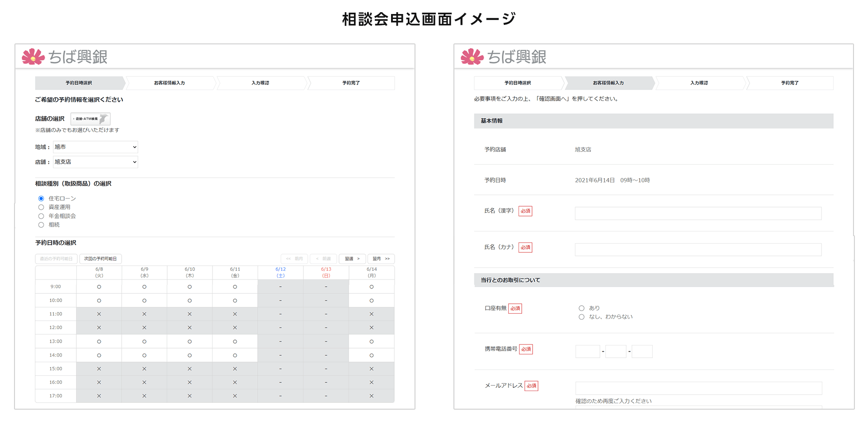
Task: Select the 13:00 slot on 6/8 (火)
Action: (99, 341)
